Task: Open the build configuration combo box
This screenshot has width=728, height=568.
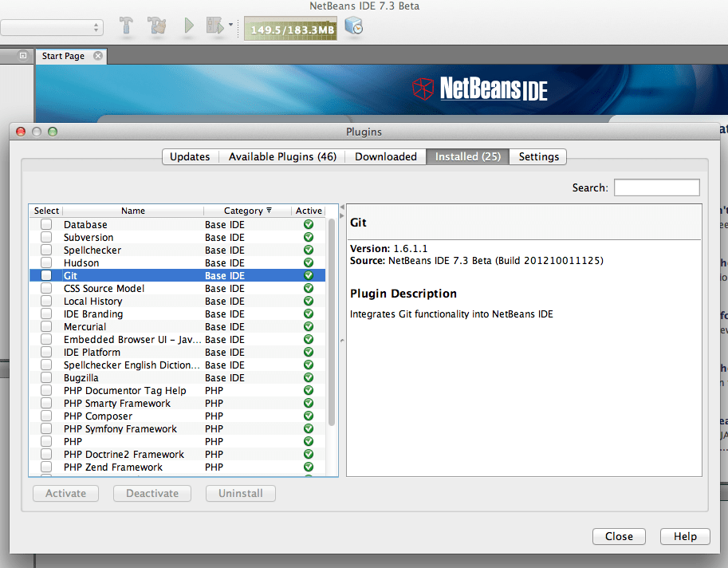Action: pos(52,26)
